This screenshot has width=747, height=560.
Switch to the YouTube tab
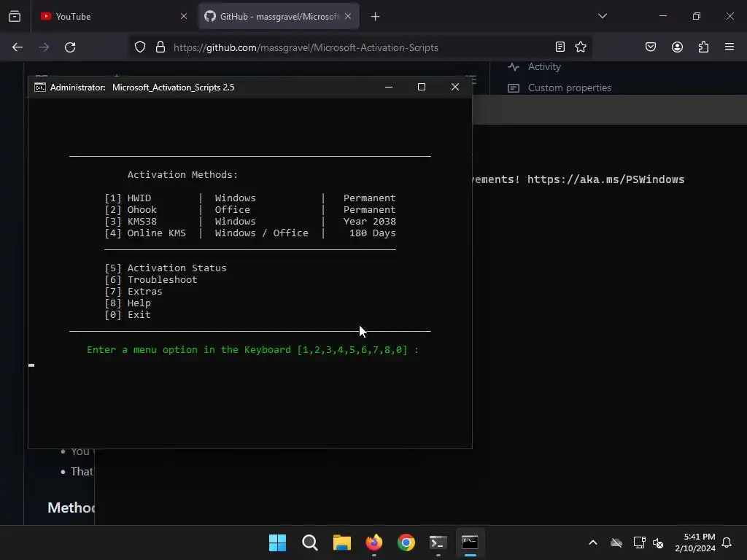click(x=113, y=16)
